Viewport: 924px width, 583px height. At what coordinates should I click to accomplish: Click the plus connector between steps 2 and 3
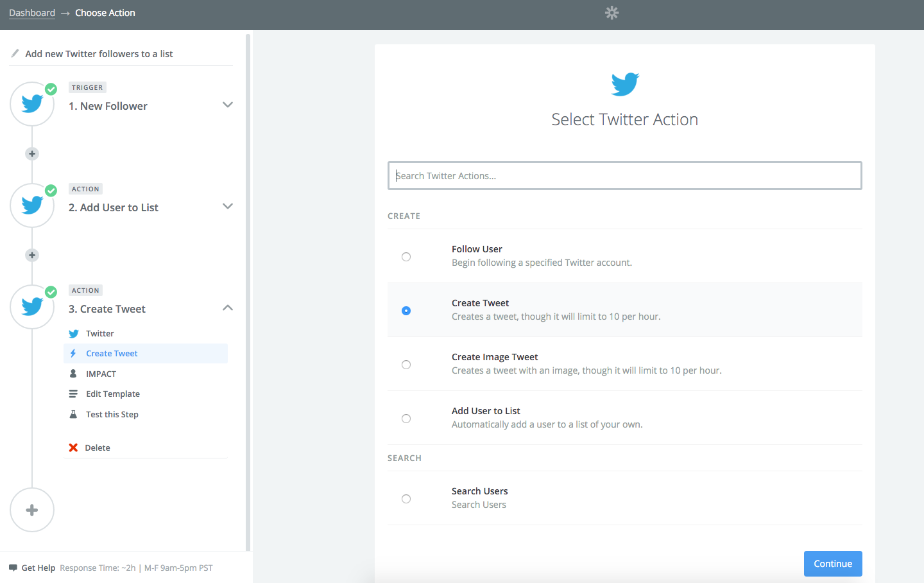tap(32, 256)
